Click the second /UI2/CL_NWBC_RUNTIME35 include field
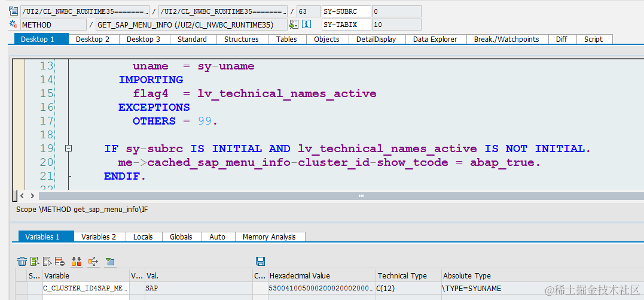Viewport: 644px width, 300px height. pos(223,11)
